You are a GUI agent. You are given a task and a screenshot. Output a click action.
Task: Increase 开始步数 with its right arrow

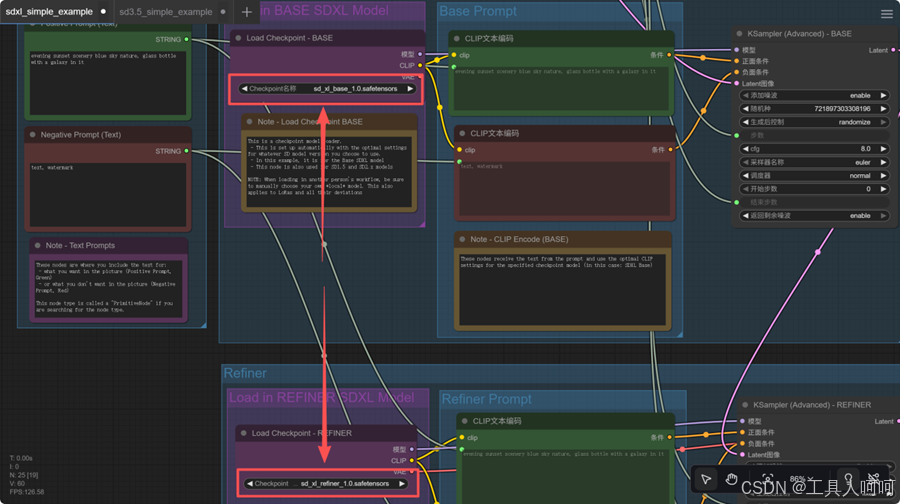(883, 189)
